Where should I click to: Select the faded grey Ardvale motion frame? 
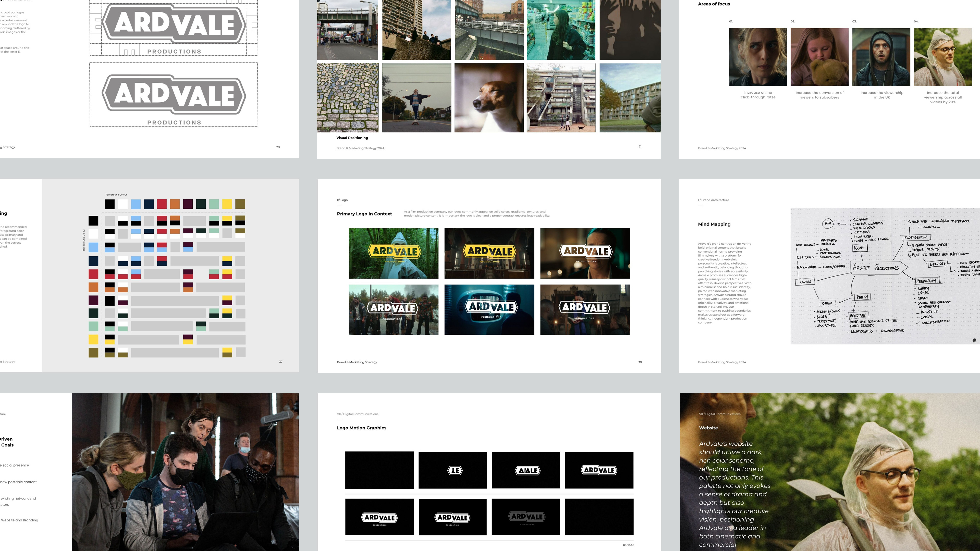526,517
